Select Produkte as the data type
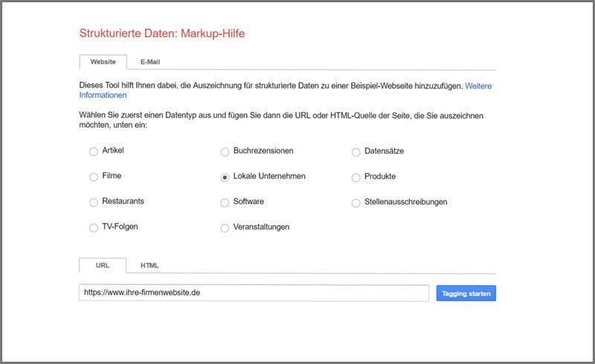This screenshot has height=364, width=595. (356, 178)
